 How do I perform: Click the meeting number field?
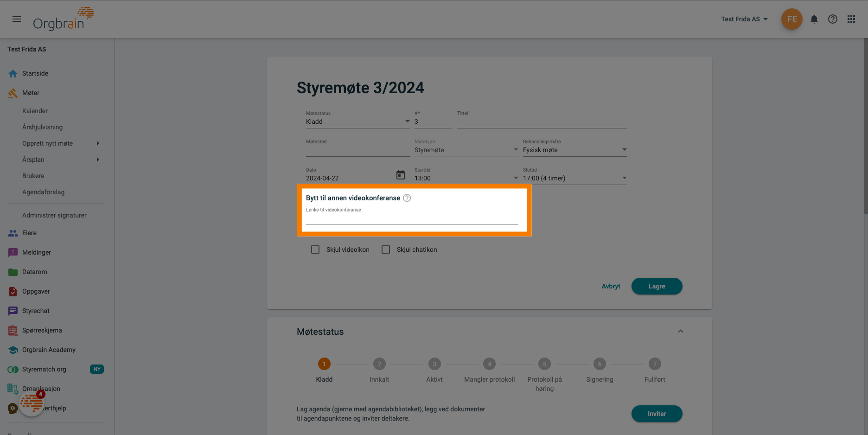click(x=433, y=122)
